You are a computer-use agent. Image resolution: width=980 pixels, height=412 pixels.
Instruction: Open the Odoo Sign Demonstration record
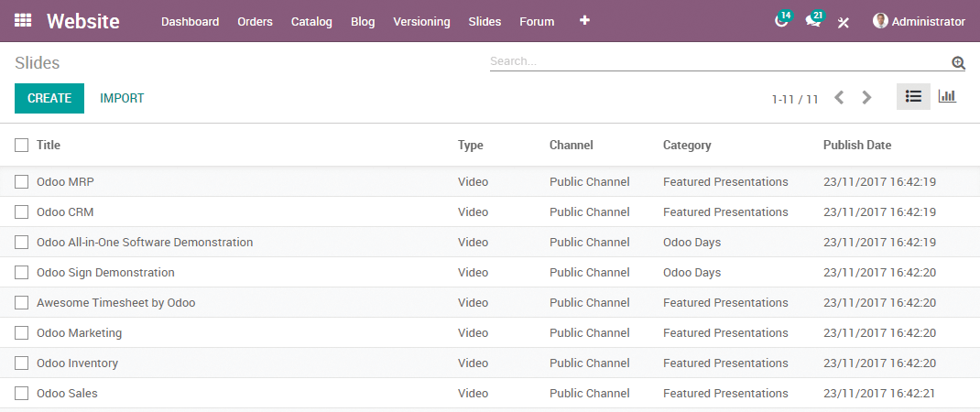tap(105, 273)
